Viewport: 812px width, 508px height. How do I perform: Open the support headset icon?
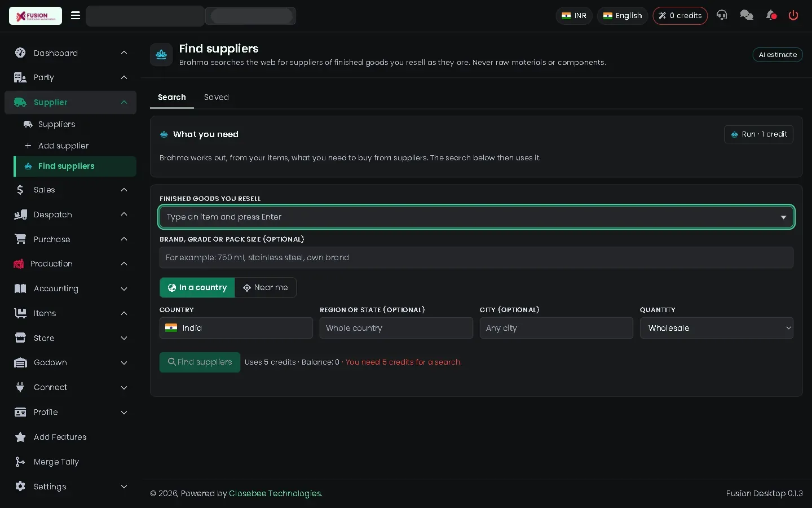[722, 15]
